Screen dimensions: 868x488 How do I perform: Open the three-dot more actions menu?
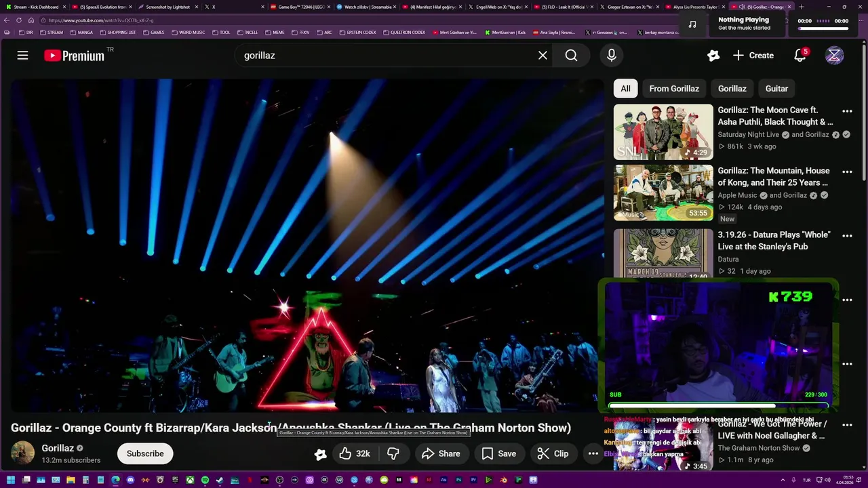tap(593, 453)
